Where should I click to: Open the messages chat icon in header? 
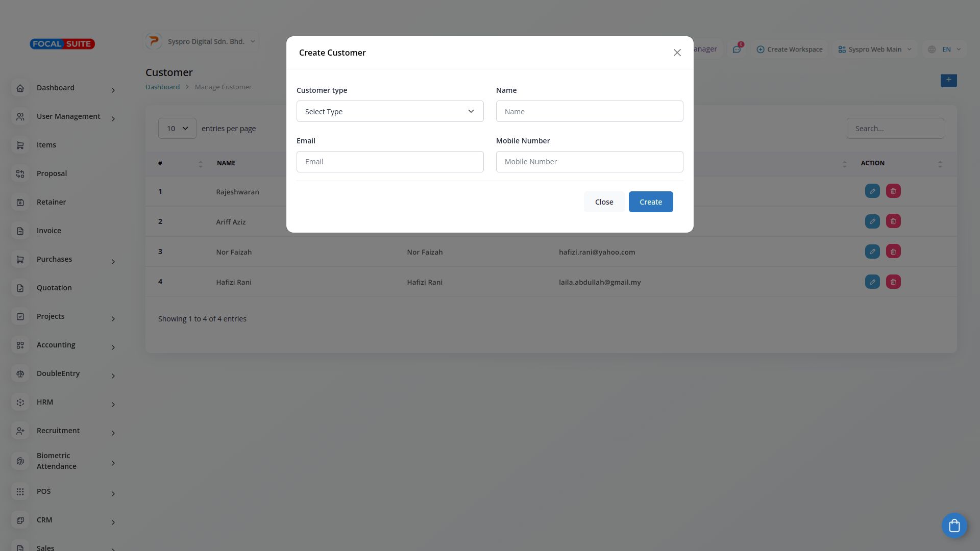click(737, 49)
